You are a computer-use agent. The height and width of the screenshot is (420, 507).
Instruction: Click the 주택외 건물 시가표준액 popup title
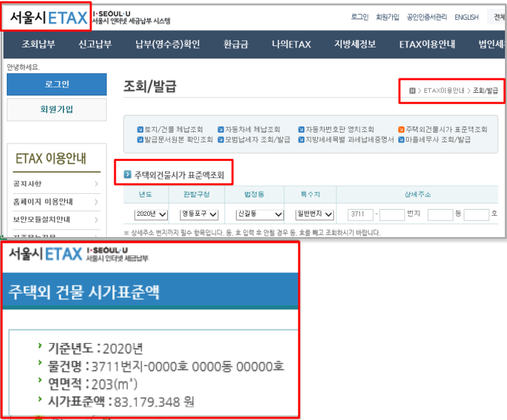[84, 292]
